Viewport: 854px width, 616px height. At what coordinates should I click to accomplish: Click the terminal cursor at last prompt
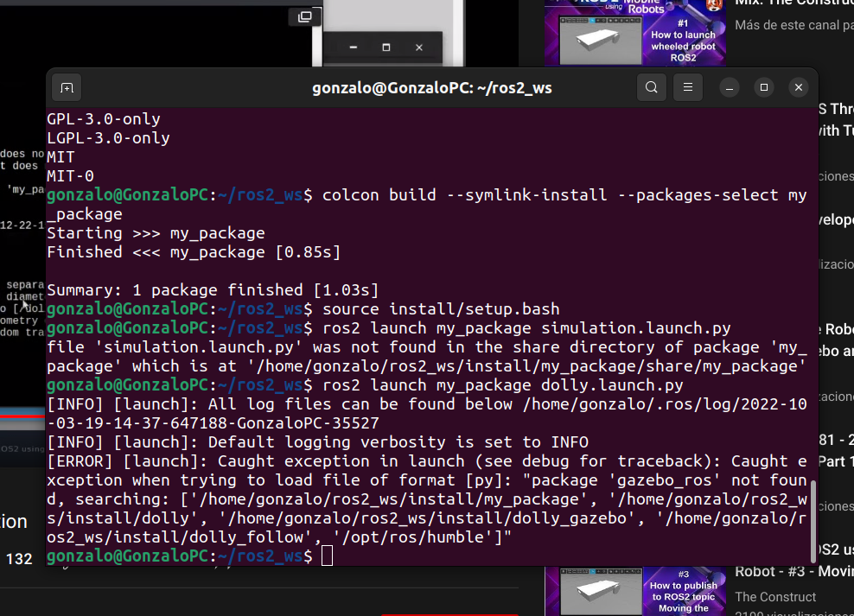[327, 556]
